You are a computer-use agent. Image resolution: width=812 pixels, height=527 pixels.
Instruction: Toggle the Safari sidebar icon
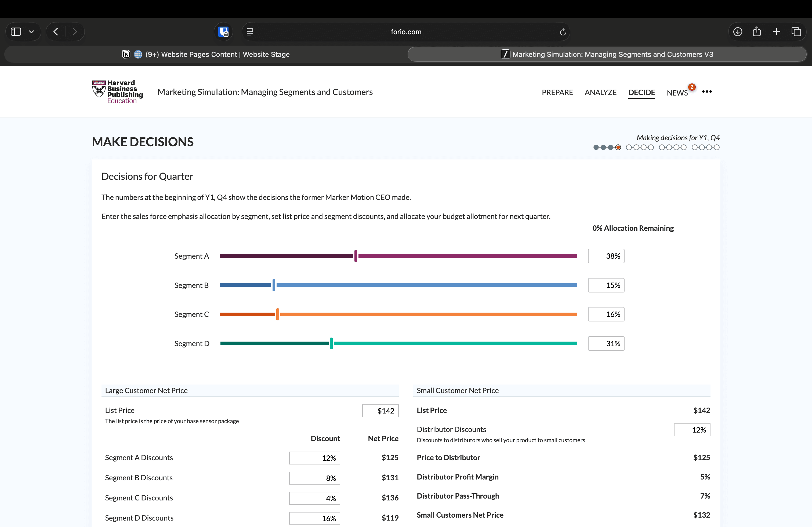(16, 32)
